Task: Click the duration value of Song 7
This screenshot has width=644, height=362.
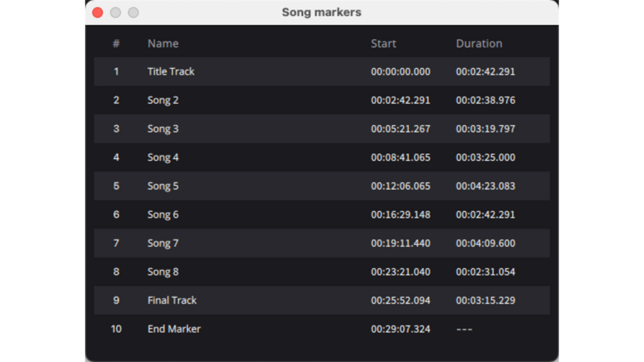Action: pos(486,243)
